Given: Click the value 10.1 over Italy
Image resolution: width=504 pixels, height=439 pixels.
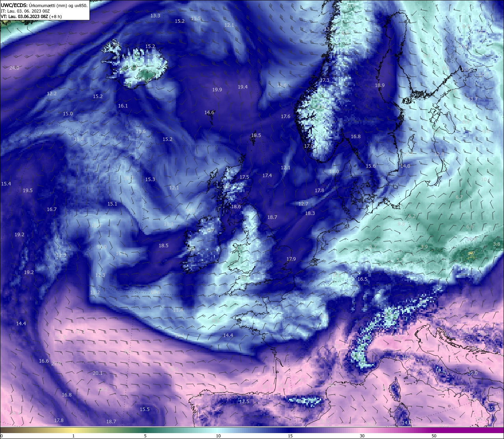Looking at the screenshot, I should (440, 370).
